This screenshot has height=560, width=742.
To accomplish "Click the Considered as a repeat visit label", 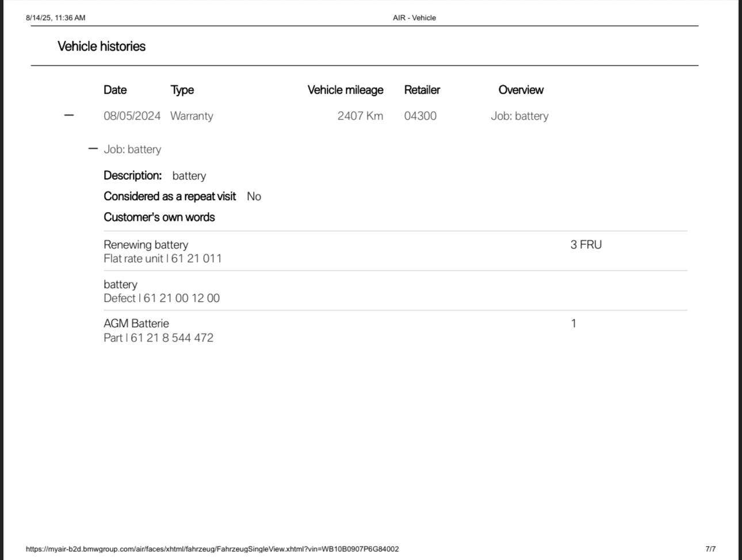I will [170, 197].
